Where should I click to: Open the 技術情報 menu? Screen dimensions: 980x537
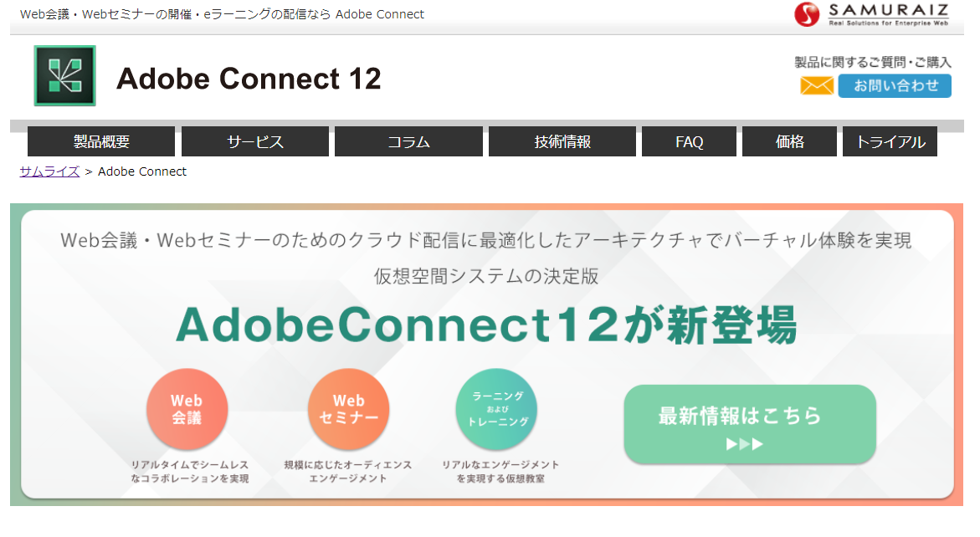pos(562,141)
